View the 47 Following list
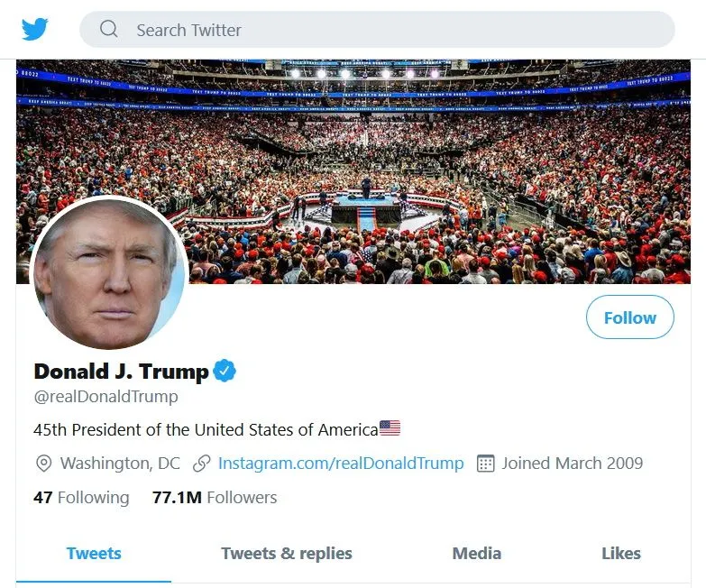Screen dimensions: 706x588 point(81,497)
